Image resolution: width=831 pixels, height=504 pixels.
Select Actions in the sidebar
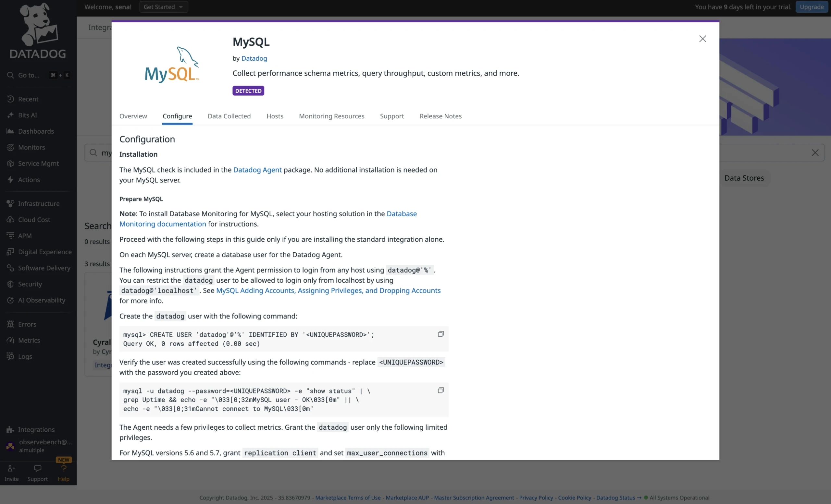click(29, 180)
